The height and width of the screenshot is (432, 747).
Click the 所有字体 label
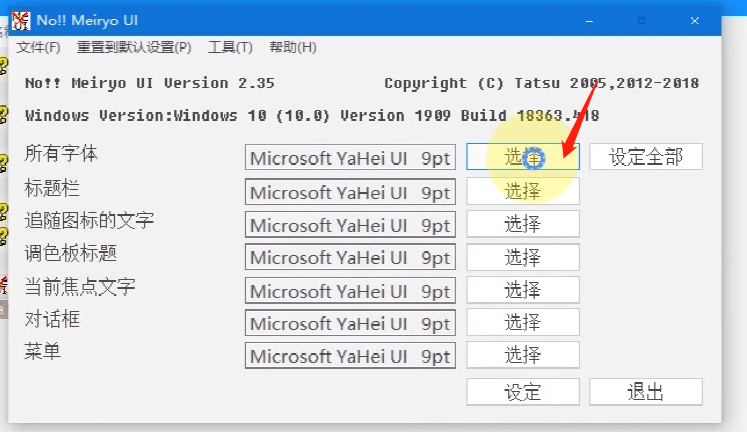click(61, 154)
